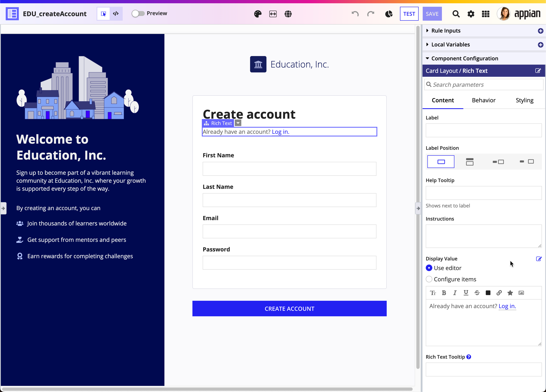Open the palette color theme icon
The image size is (546, 392).
(x=258, y=14)
